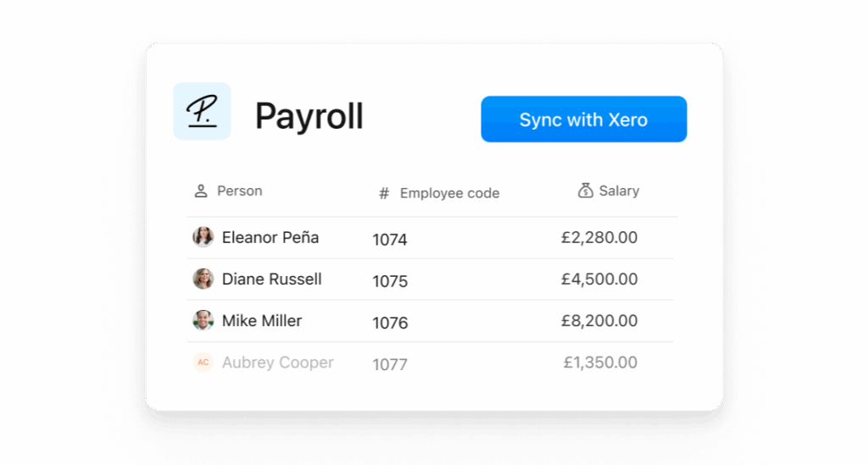Click the hash icon beside Employee code
The height and width of the screenshot is (465, 868).
(384, 193)
